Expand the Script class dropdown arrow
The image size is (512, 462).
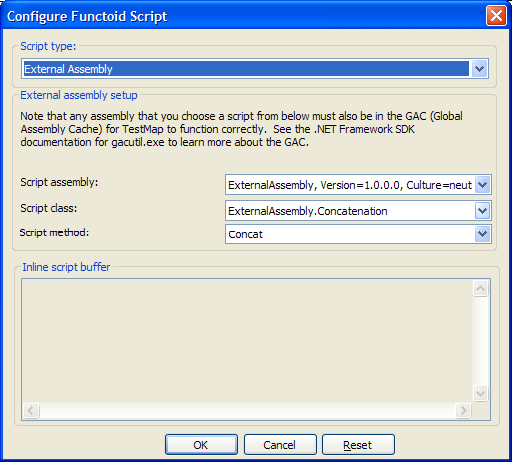[x=482, y=211]
